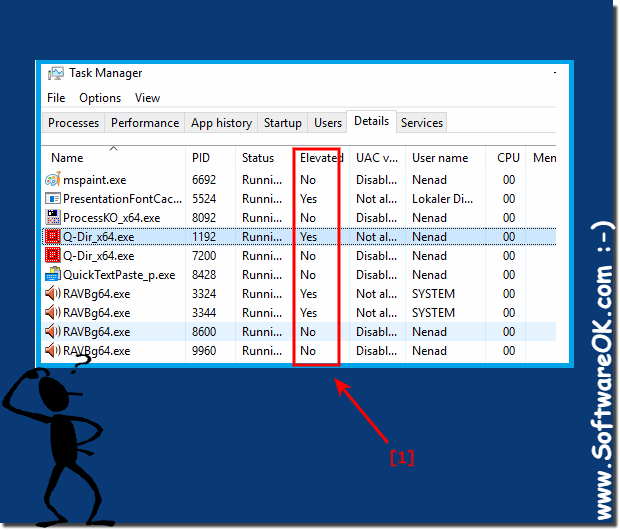Image resolution: width=620 pixels, height=530 pixels.
Task: Select the highlighted Q-Dir_x64.exe name, PID 1192
Action: point(98,237)
